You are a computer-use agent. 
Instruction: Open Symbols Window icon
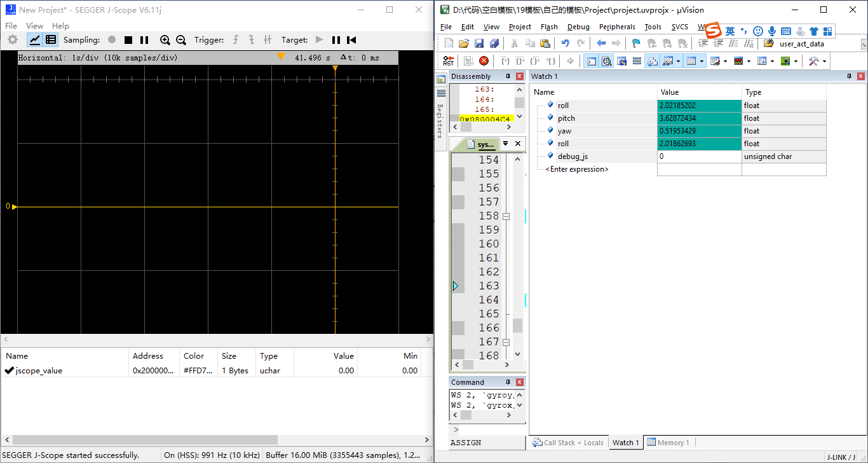point(621,61)
